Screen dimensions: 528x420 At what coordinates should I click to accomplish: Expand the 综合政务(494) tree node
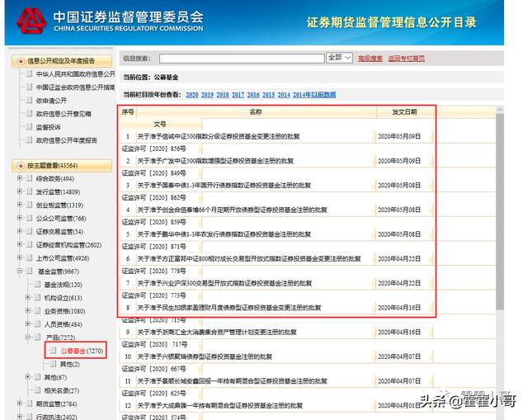coord(20,178)
